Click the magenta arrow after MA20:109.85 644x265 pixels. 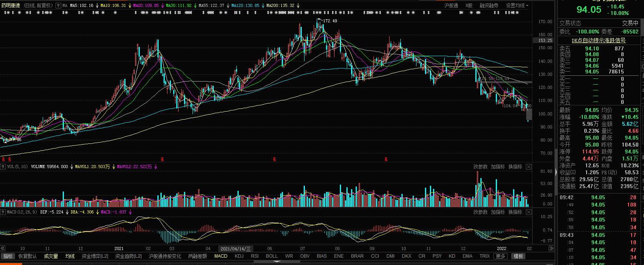point(162,6)
